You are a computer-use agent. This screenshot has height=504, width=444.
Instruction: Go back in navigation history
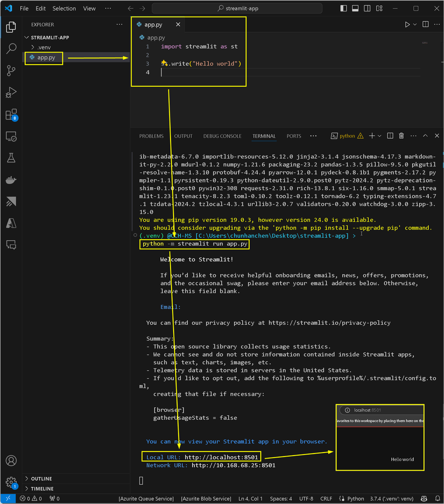(x=130, y=9)
